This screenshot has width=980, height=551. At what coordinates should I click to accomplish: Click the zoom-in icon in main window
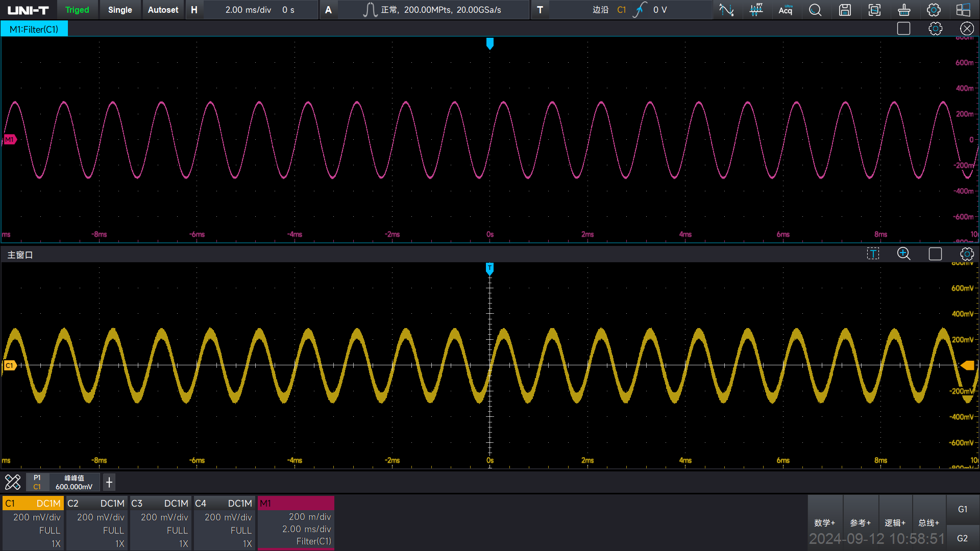point(903,254)
